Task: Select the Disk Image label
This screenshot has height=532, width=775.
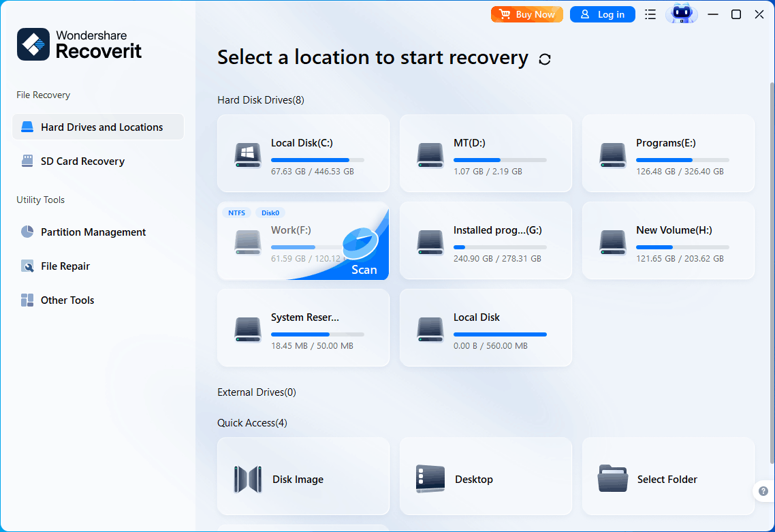Action: click(298, 479)
